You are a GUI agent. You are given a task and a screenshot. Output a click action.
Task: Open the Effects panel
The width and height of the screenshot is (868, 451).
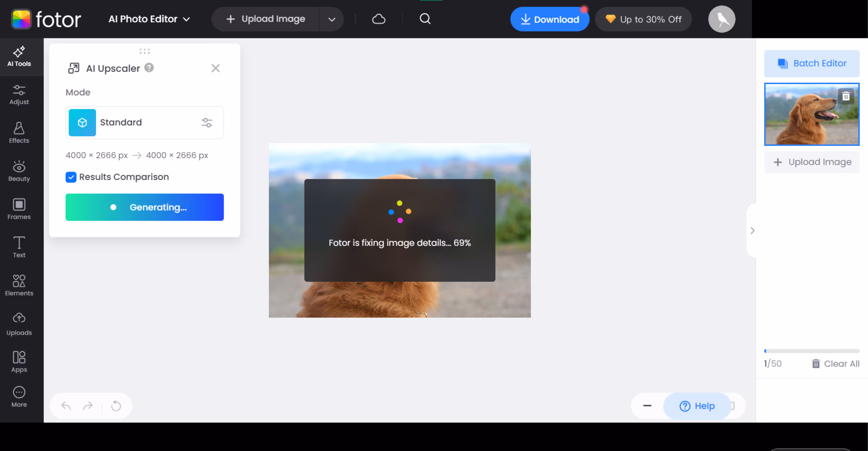coord(19,133)
